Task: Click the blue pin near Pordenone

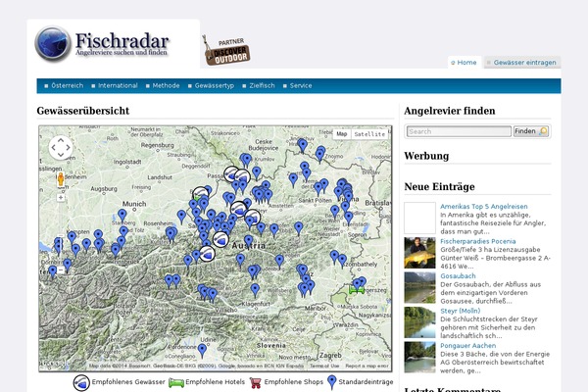Action: click(202, 351)
